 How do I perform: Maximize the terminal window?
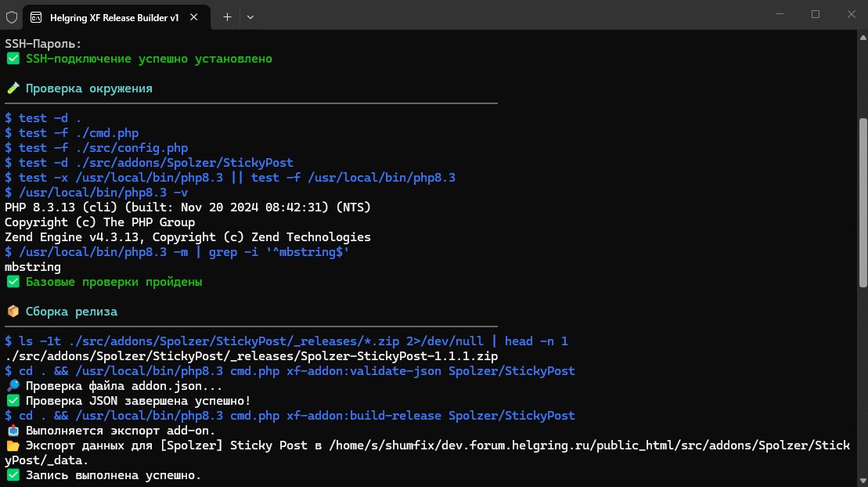[x=816, y=14]
